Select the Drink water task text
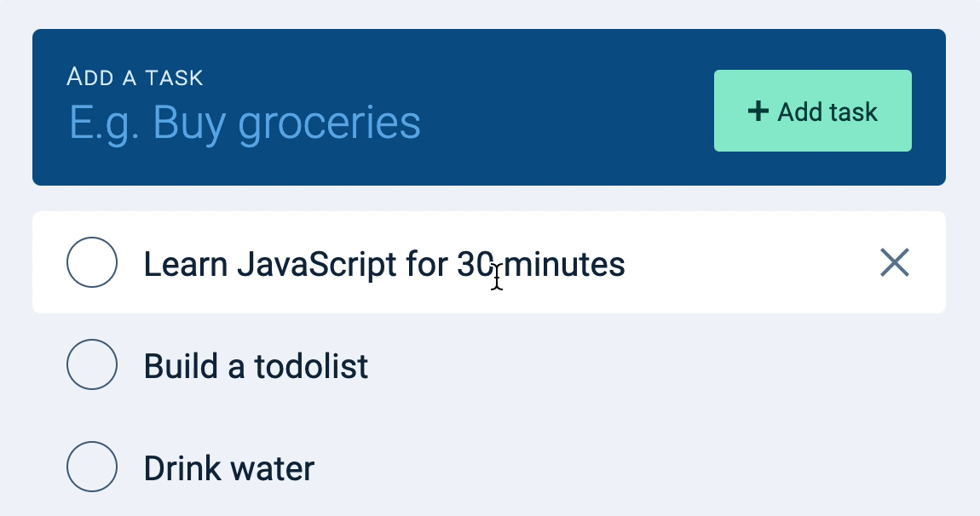Viewport: 980px width, 516px height. coord(228,467)
